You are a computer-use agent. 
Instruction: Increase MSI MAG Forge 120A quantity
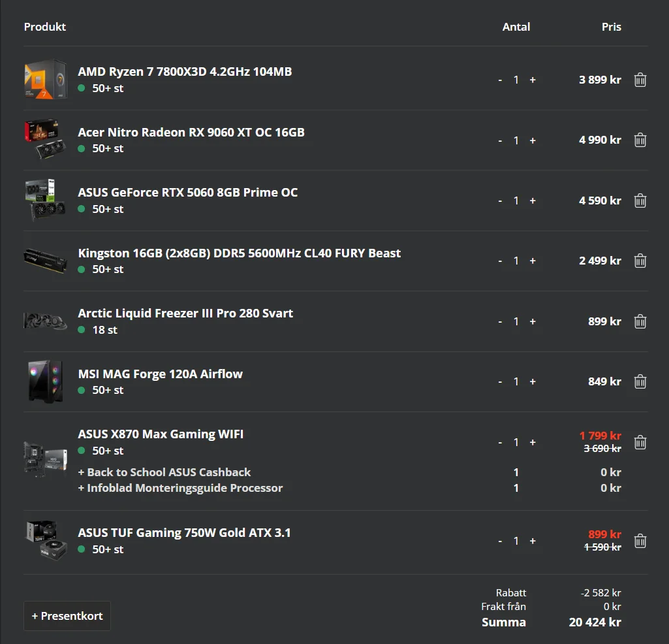(x=533, y=382)
